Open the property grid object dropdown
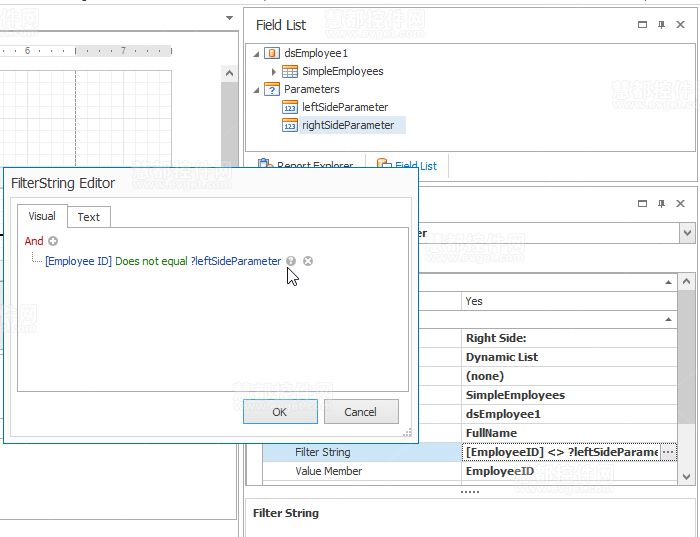The height and width of the screenshot is (537, 700). (x=687, y=233)
